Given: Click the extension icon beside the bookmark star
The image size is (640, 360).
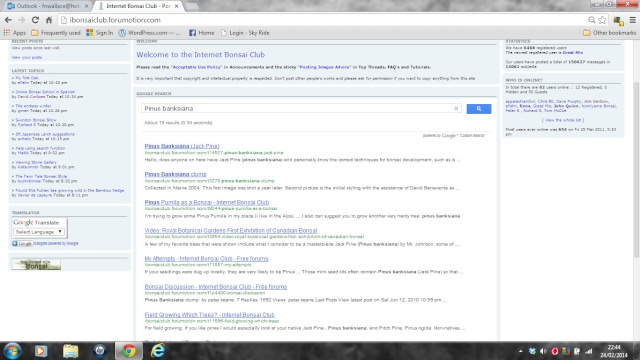Looking at the screenshot, I should coord(618,20).
